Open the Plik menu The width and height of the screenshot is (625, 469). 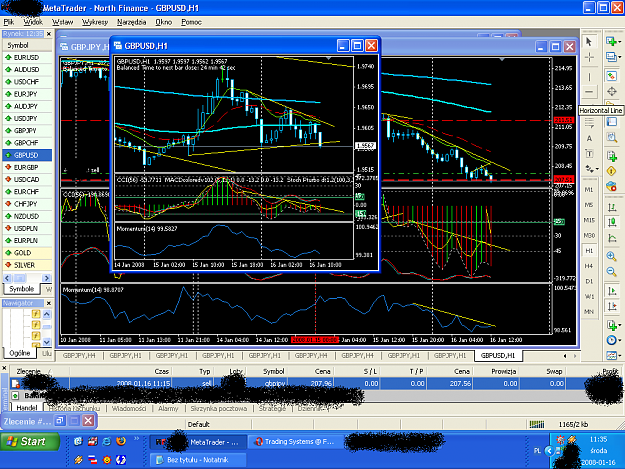click(x=8, y=22)
